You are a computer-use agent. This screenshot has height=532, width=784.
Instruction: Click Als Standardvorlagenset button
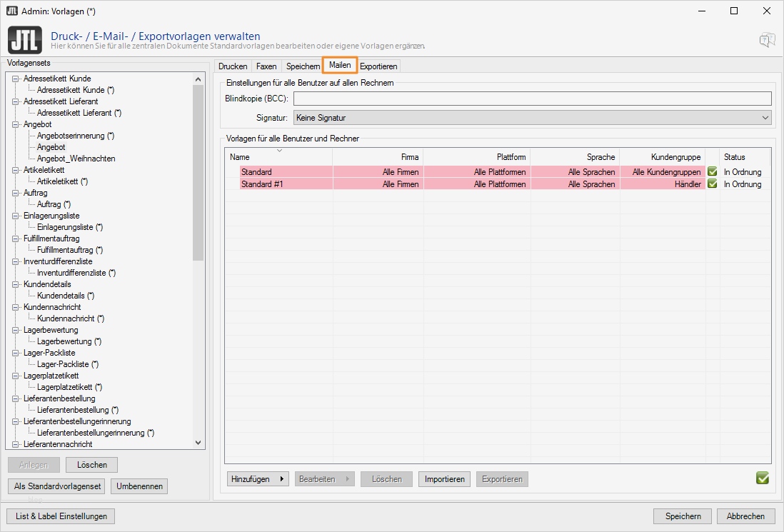click(57, 486)
